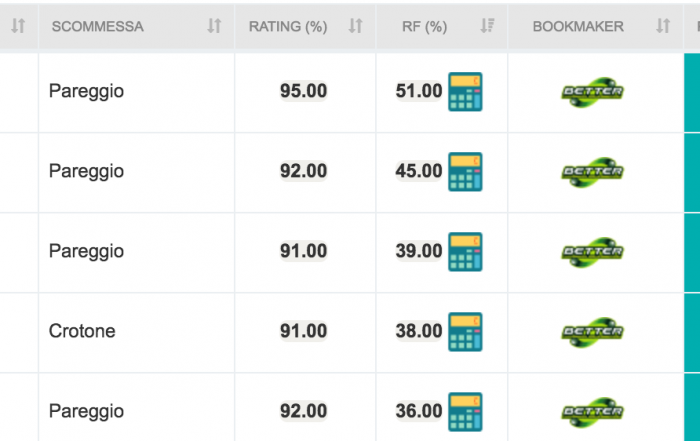Sort table by the Bookmaker column arrows
700x441 pixels.
[663, 27]
